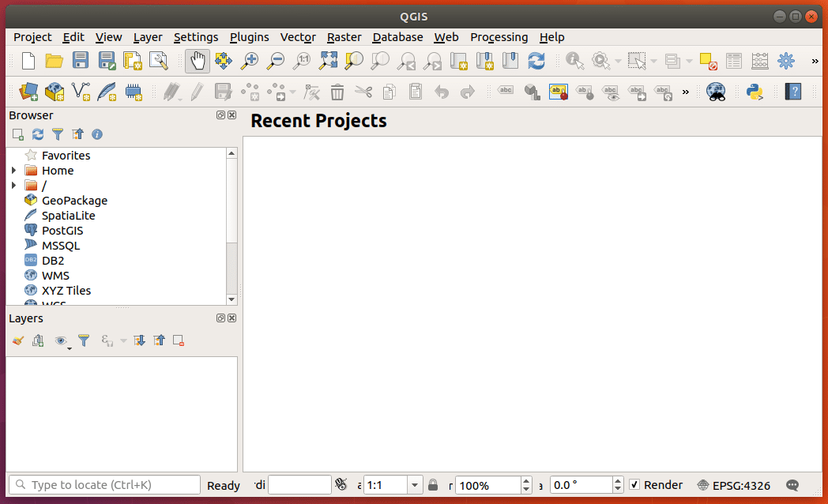828x504 pixels.
Task: Open the Filter Browser funnel in Browser panel
Action: [58, 134]
